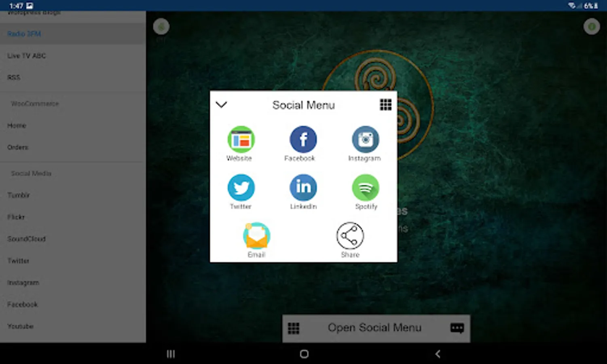This screenshot has width=607, height=364.
Task: Open the LinkedIn icon in Social Menu
Action: (x=303, y=188)
